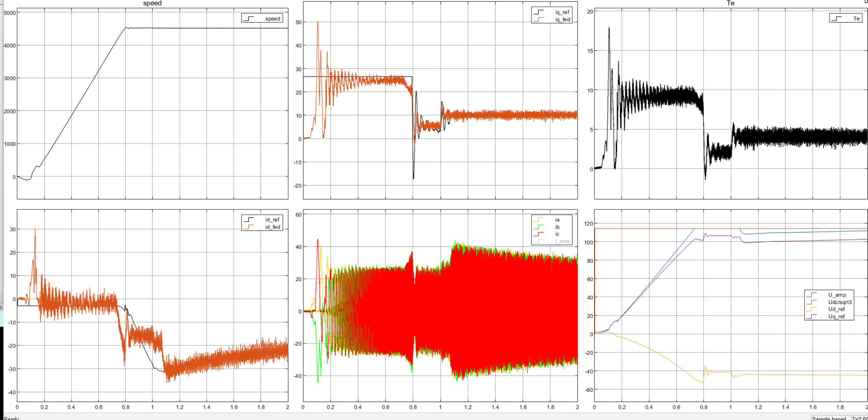Hide the ia phase current signal
The image size is (868, 420).
click(557, 220)
